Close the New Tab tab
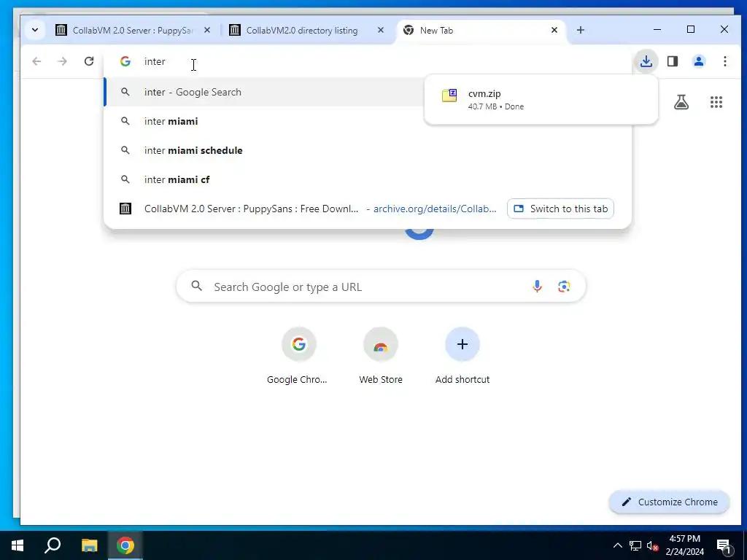This screenshot has width=747, height=560. [554, 30]
